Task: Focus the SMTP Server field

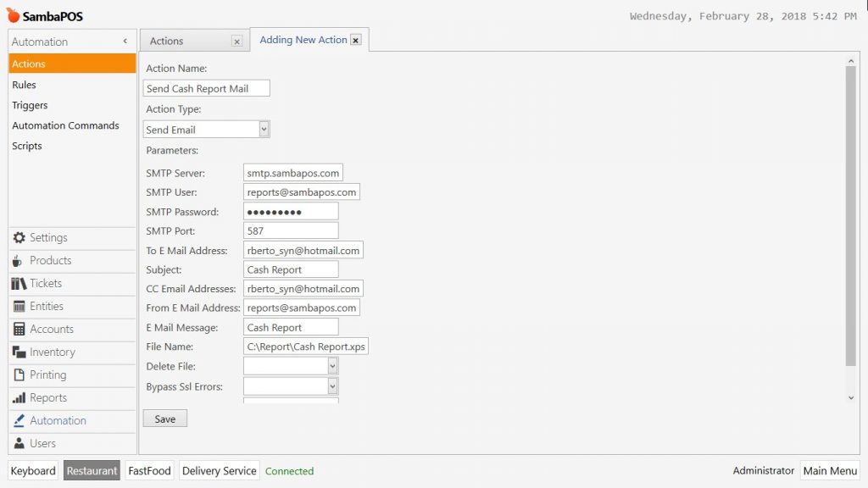Action: click(x=292, y=173)
